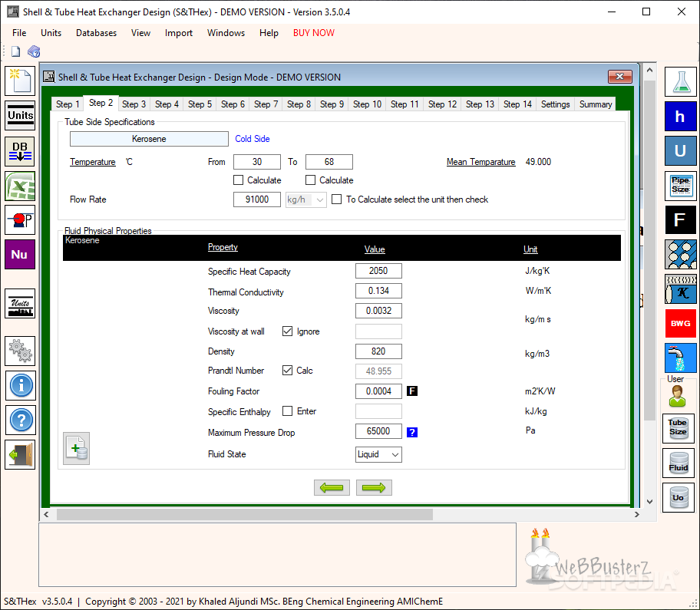The height and width of the screenshot is (610, 700).
Task: Click the new project icon in left sidebar
Action: 20,81
